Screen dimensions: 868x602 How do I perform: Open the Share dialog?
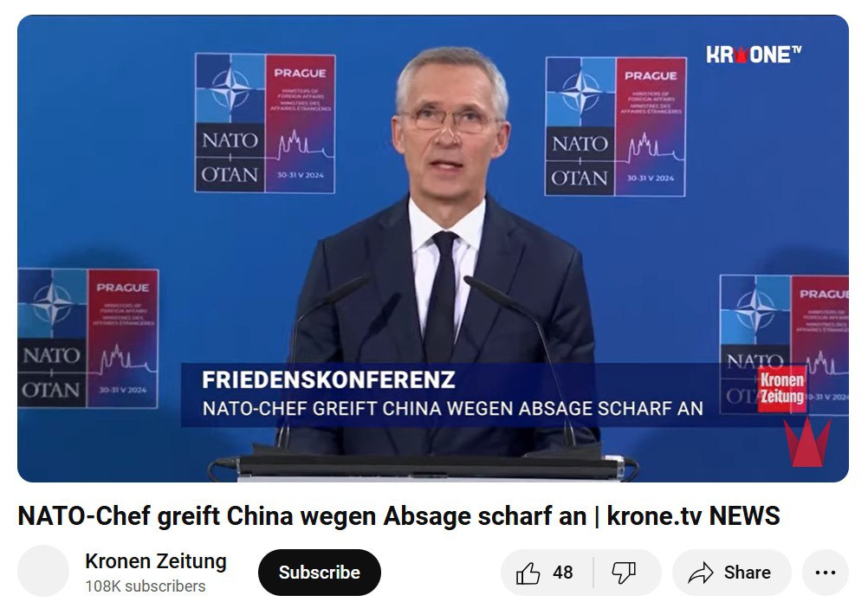(731, 573)
